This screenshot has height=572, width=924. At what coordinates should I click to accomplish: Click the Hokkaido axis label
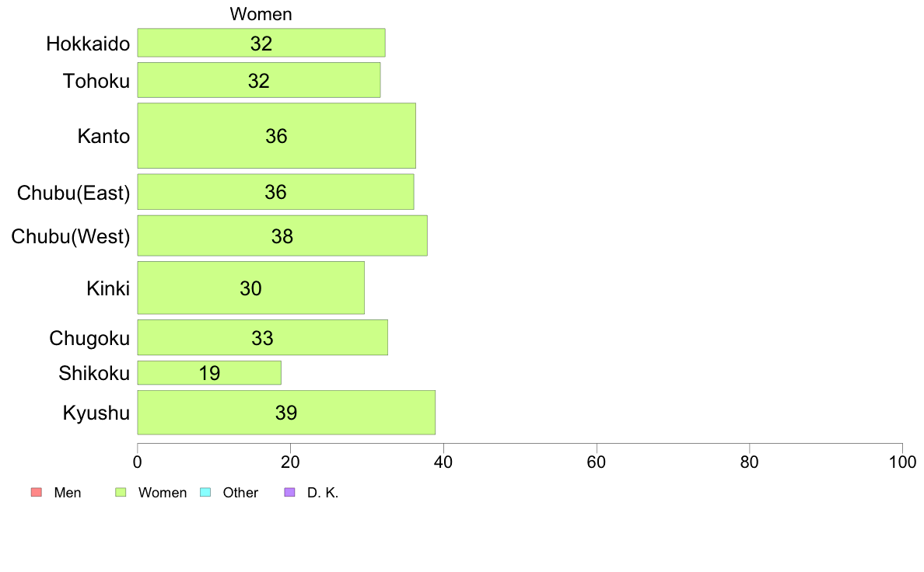88,44
